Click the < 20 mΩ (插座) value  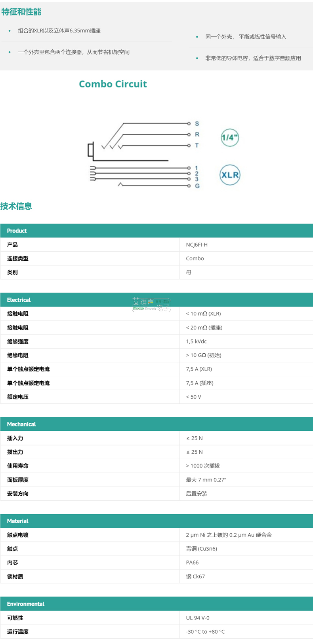click(x=204, y=328)
